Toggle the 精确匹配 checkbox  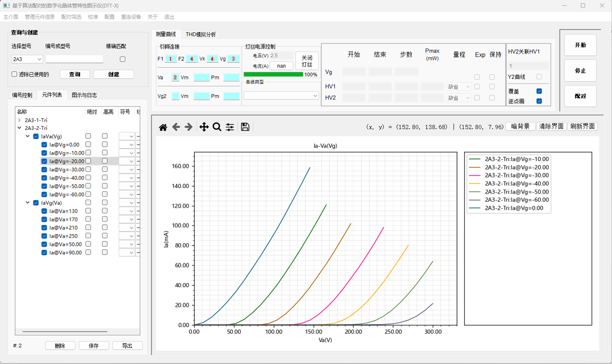(x=122, y=59)
